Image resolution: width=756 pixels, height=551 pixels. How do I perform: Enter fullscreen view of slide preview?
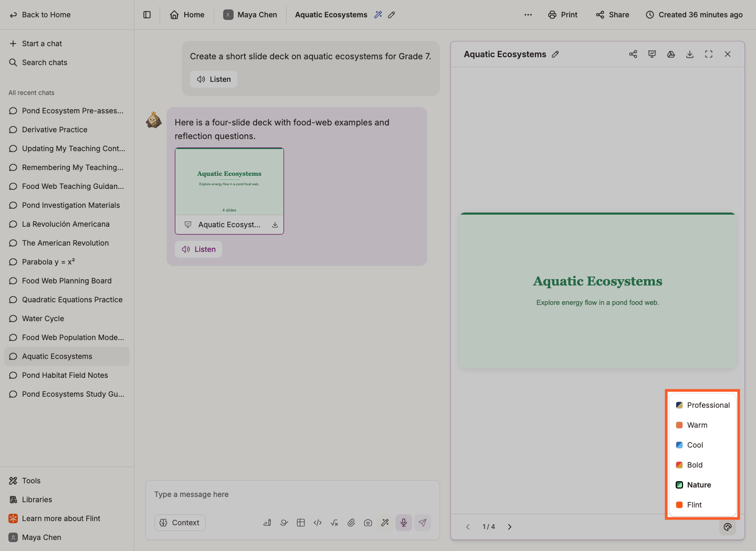709,54
